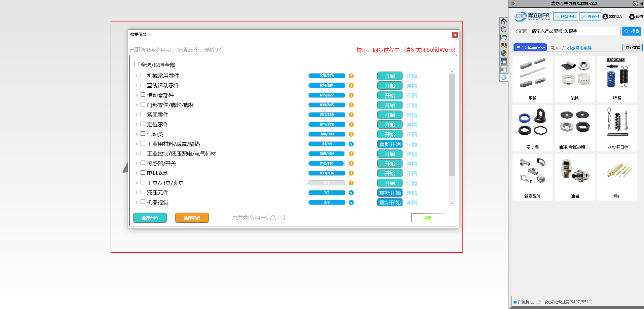
Task: Go to 首页 breadcrumb
Action: [x=554, y=48]
